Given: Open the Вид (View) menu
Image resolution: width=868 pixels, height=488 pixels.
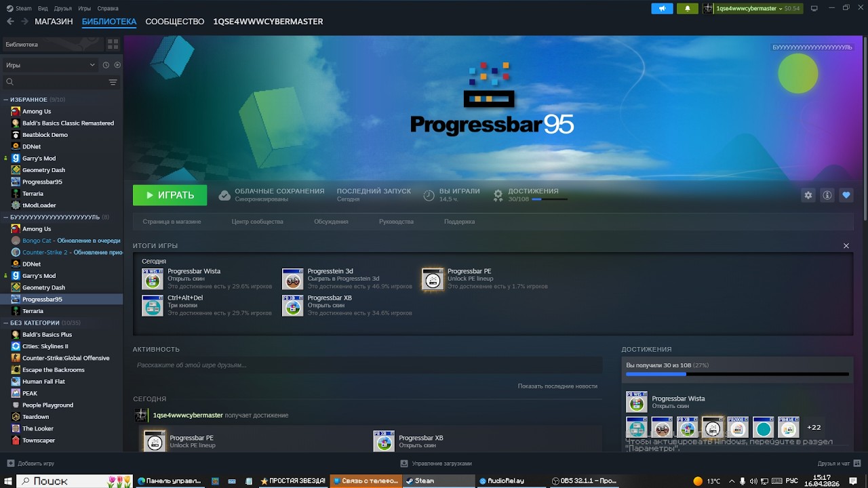Looking at the screenshot, I should click(43, 8).
